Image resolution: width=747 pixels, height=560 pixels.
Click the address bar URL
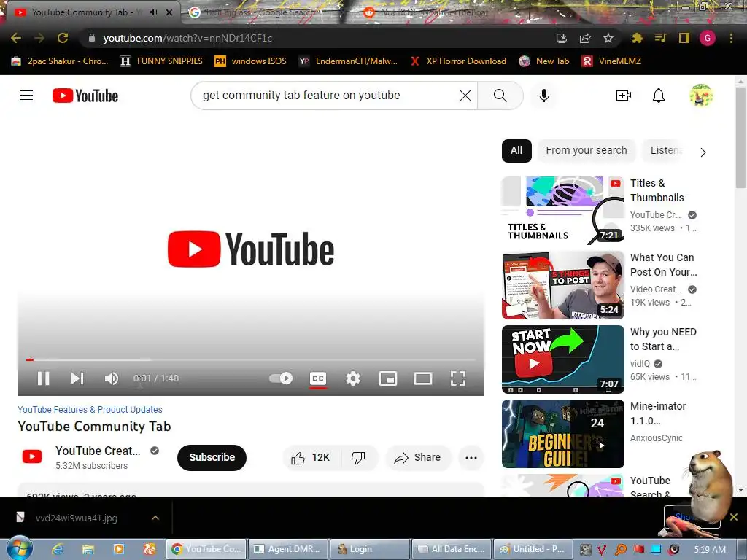point(187,38)
